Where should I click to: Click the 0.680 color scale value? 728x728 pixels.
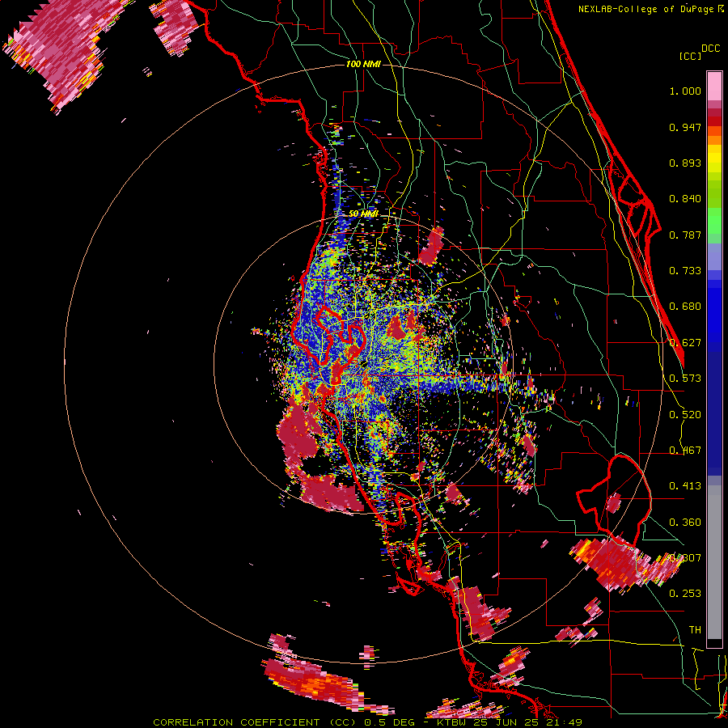[685, 307]
